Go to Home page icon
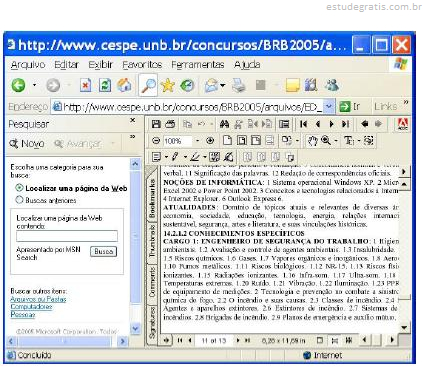The height and width of the screenshot is (368, 423). click(124, 85)
